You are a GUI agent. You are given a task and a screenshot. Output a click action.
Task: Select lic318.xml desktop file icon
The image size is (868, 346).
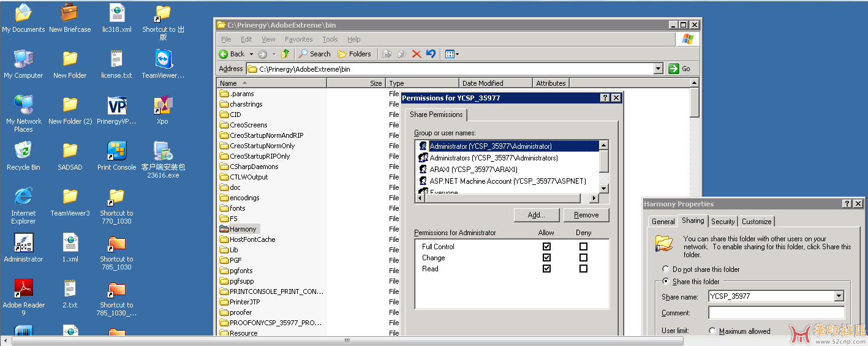(x=116, y=18)
